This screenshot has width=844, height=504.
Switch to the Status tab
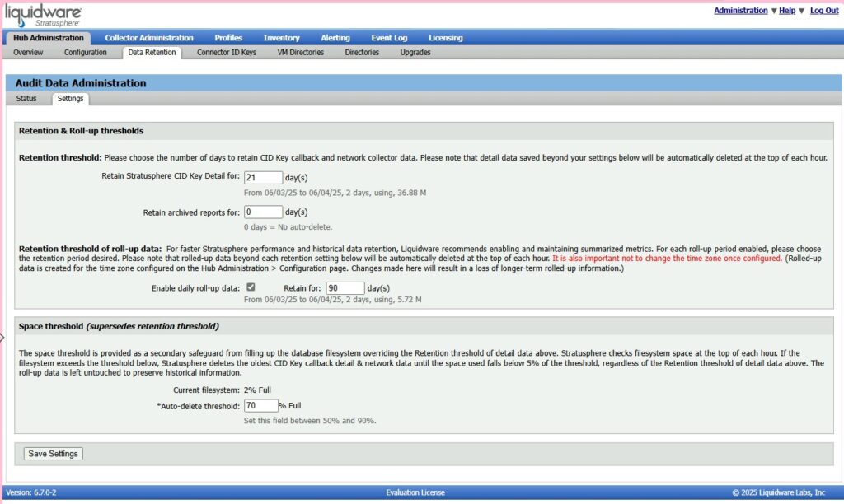(x=26, y=99)
